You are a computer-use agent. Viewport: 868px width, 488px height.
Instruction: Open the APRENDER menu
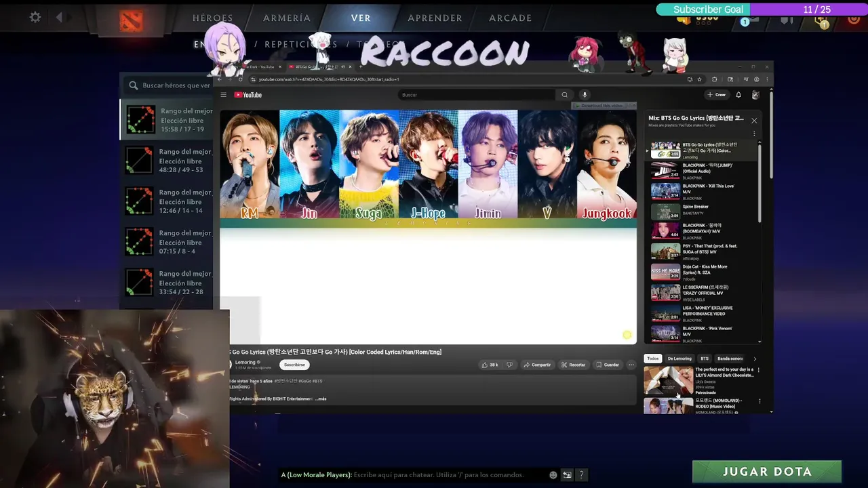coord(435,18)
